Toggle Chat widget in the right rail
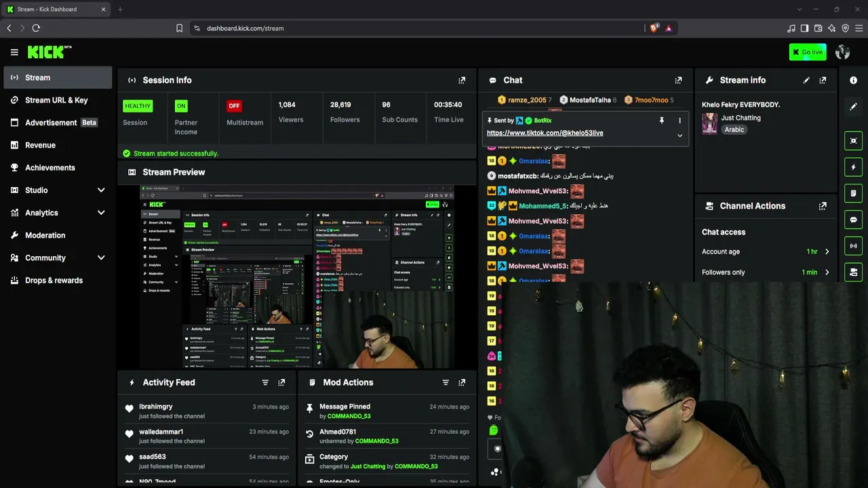The width and height of the screenshot is (868, 488). coord(854,220)
